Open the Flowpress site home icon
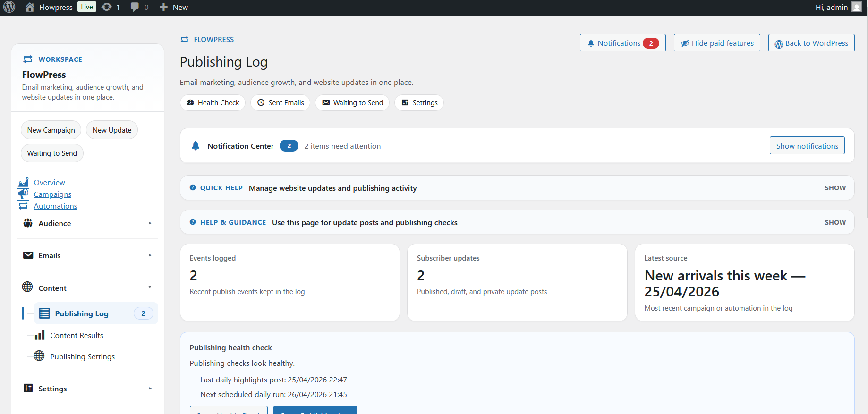The height and width of the screenshot is (414, 868). (x=30, y=7)
